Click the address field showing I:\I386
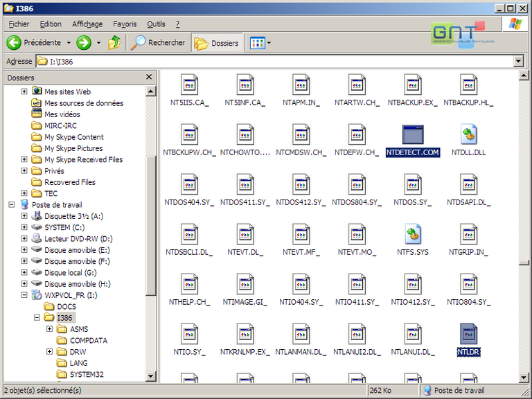The height and width of the screenshot is (399, 532). pyautogui.click(x=275, y=62)
